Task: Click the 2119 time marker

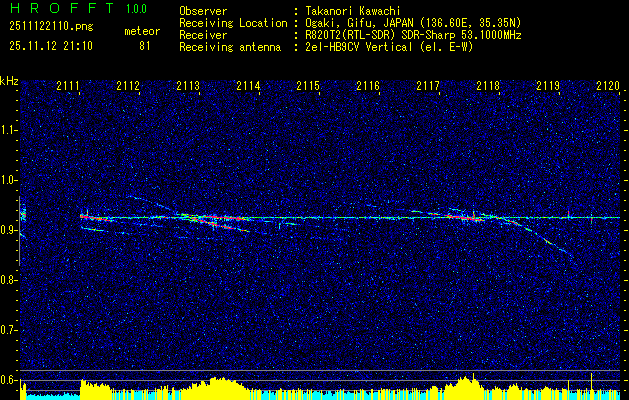Action: [548, 86]
